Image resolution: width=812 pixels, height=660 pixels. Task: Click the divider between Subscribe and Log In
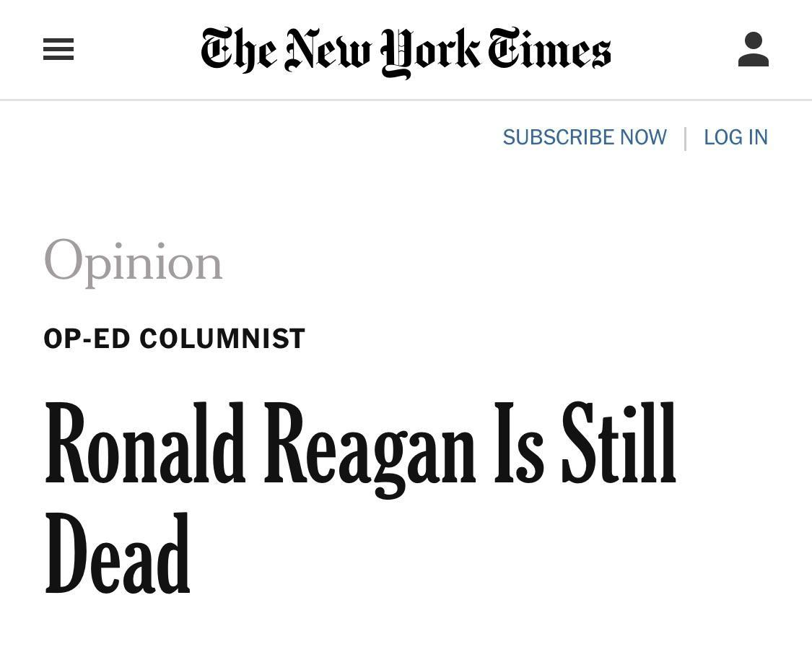[x=686, y=139]
